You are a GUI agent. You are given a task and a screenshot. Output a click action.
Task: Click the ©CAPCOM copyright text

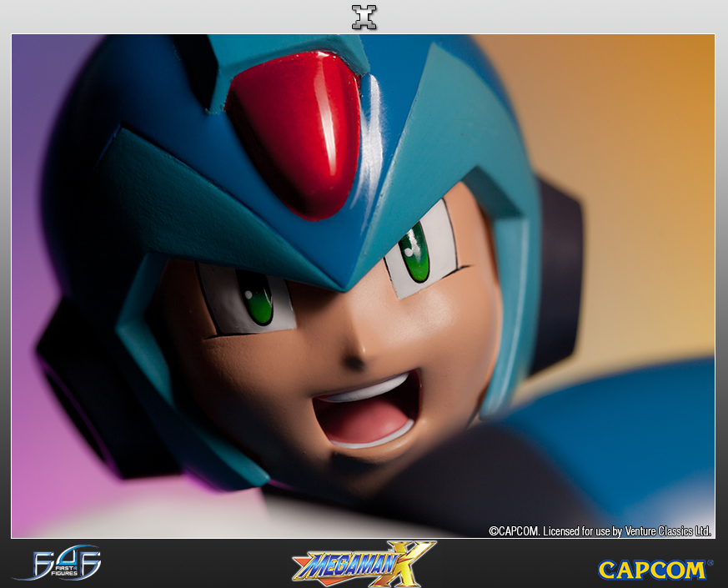click(515, 530)
